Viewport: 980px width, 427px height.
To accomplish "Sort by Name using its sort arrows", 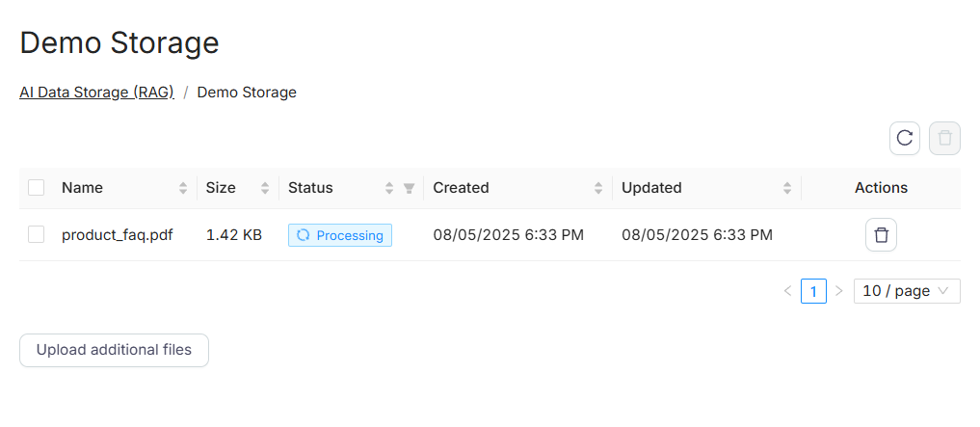I will click(x=183, y=189).
